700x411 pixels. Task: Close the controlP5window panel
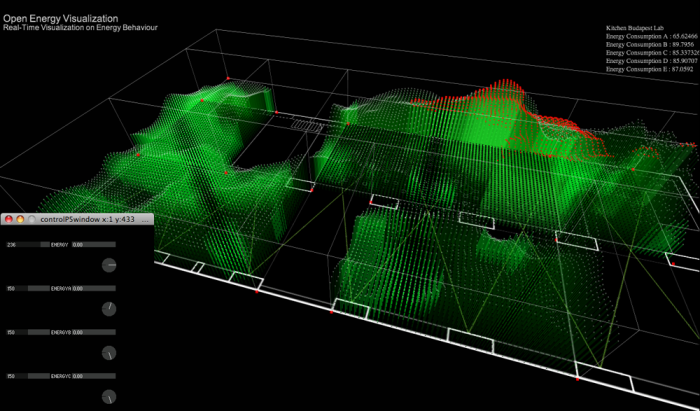pyautogui.click(x=8, y=218)
